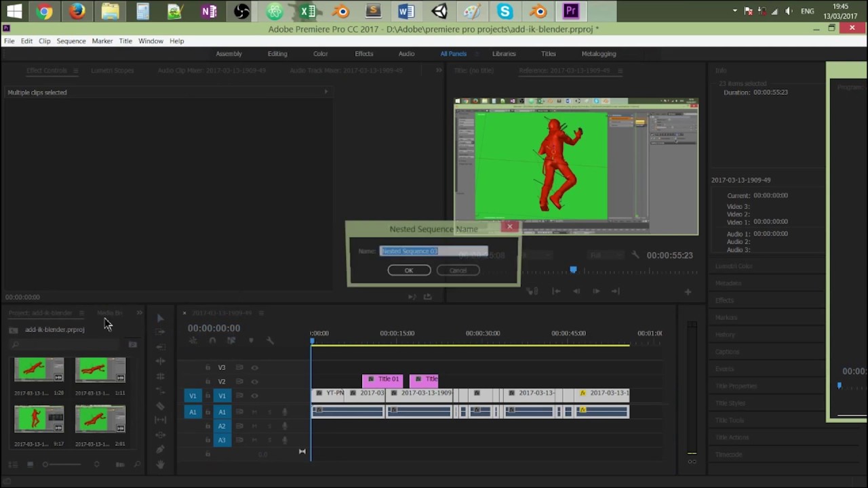Click Find icon at project panel bottom
This screenshot has height=488, width=868.
[137, 464]
